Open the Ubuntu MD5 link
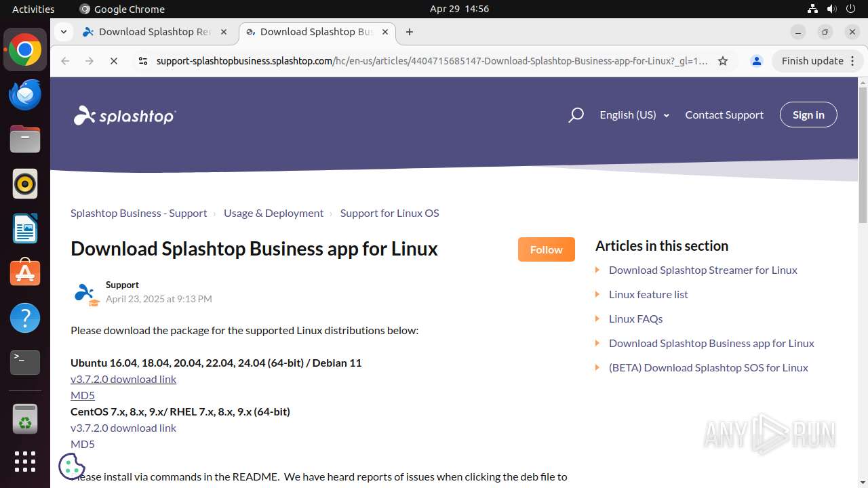868x488 pixels. 83,395
